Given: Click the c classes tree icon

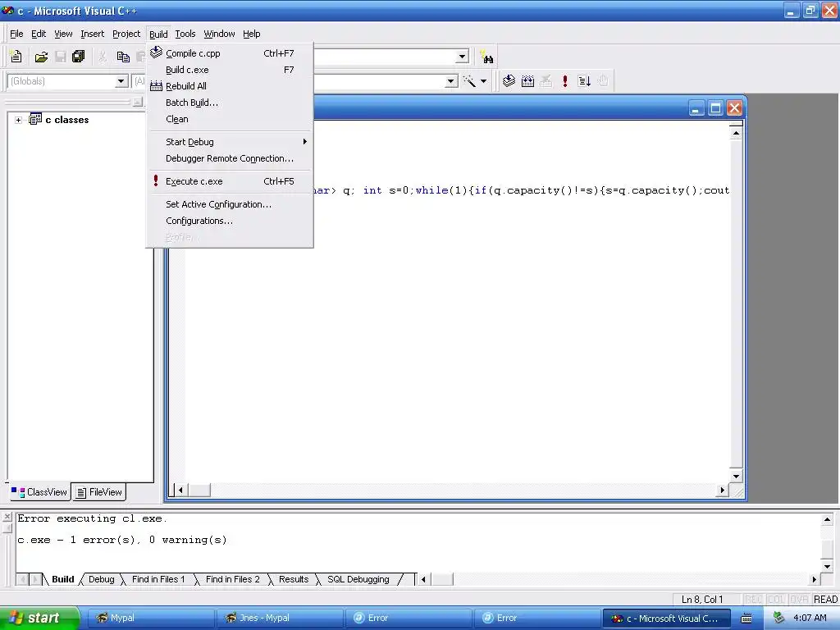Looking at the screenshot, I should point(35,119).
